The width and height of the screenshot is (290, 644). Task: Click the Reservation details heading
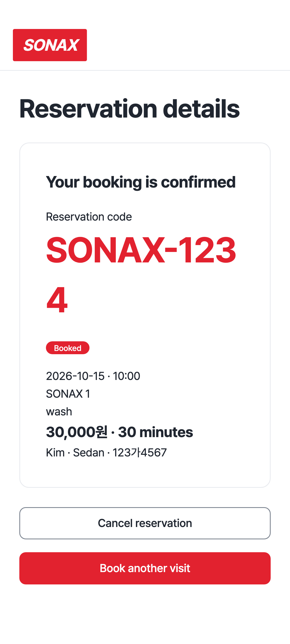click(129, 109)
